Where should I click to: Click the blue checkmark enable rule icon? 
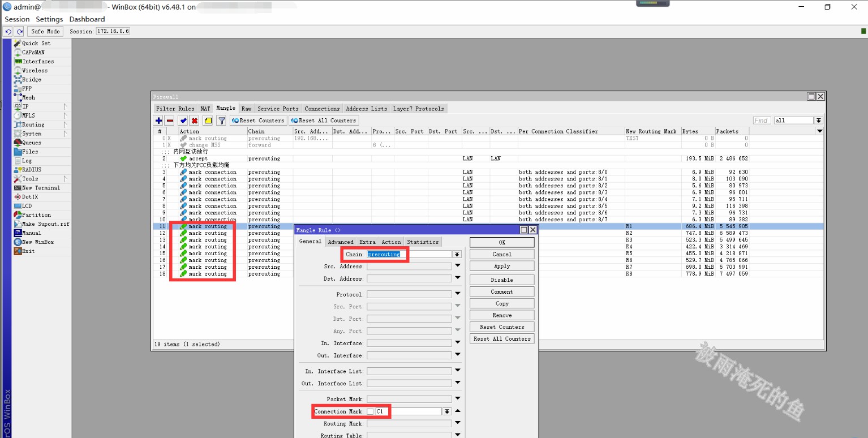[x=183, y=121]
